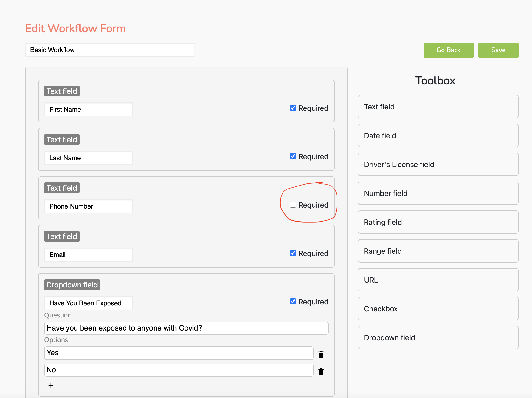Select the Dropdown field type badge
The width and height of the screenshot is (532, 398).
(x=72, y=285)
